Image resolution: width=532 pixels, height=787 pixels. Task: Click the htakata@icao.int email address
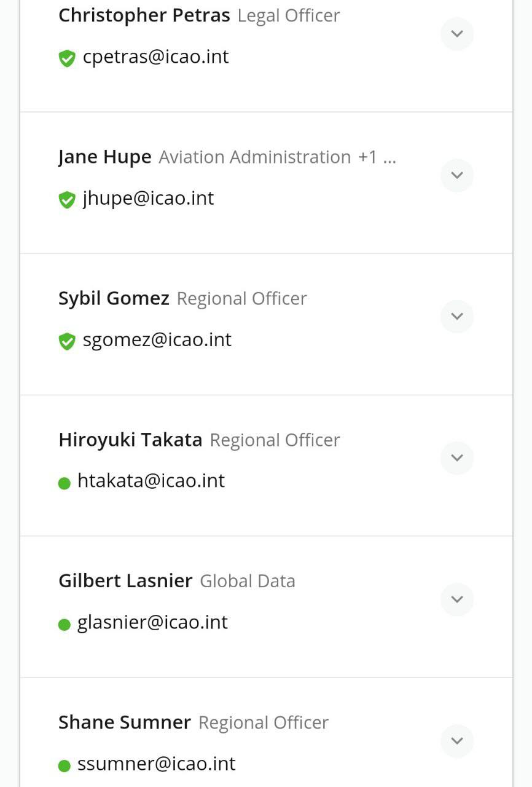pos(151,481)
